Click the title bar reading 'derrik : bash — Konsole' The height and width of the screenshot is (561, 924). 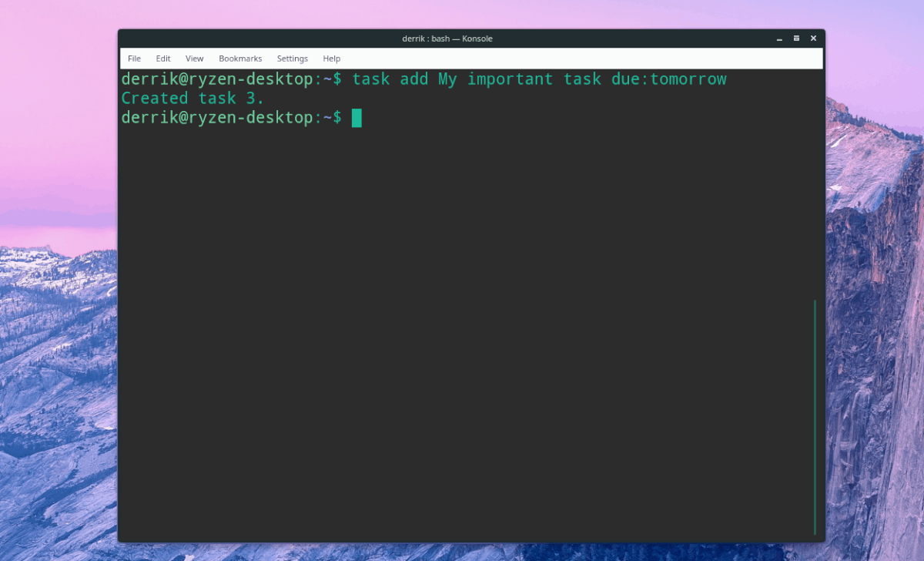tap(447, 38)
